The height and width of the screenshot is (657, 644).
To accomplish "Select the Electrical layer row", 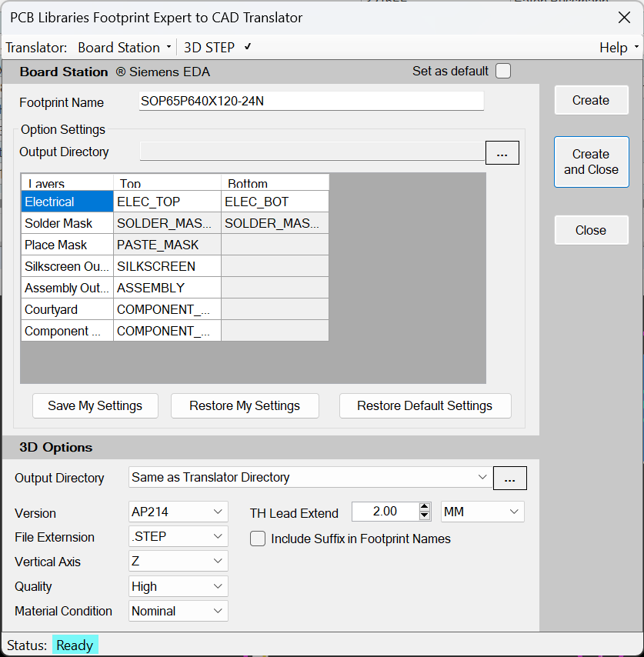I will pos(67,202).
